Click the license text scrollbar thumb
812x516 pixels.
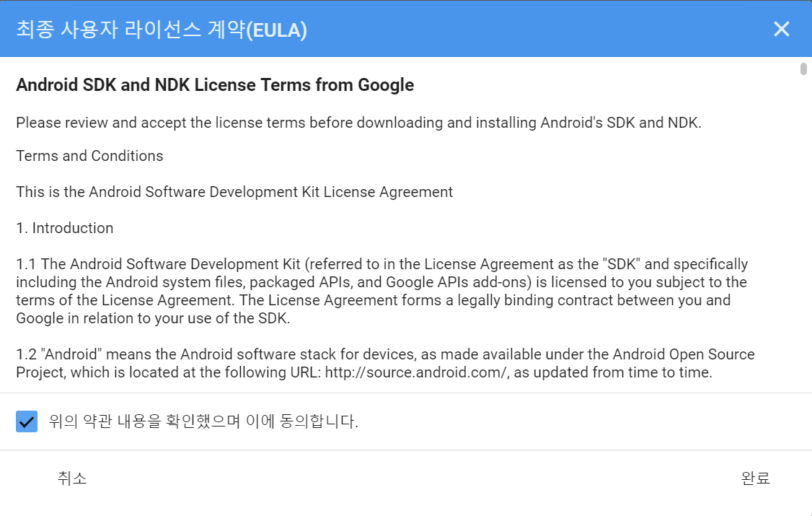click(x=803, y=69)
